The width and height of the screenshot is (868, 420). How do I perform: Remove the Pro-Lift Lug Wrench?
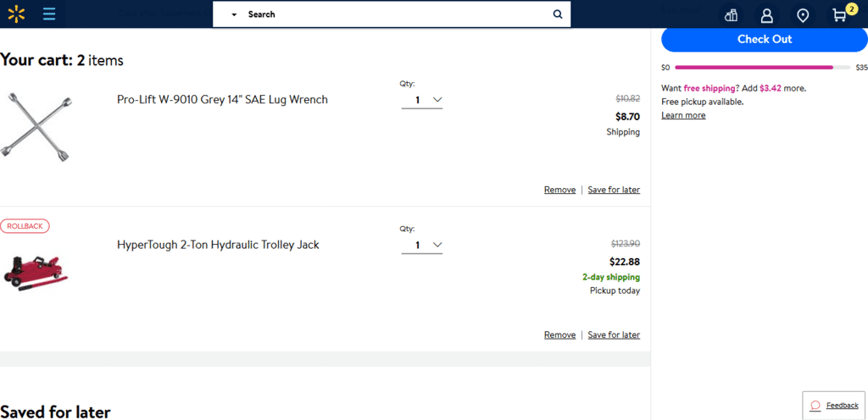(559, 190)
